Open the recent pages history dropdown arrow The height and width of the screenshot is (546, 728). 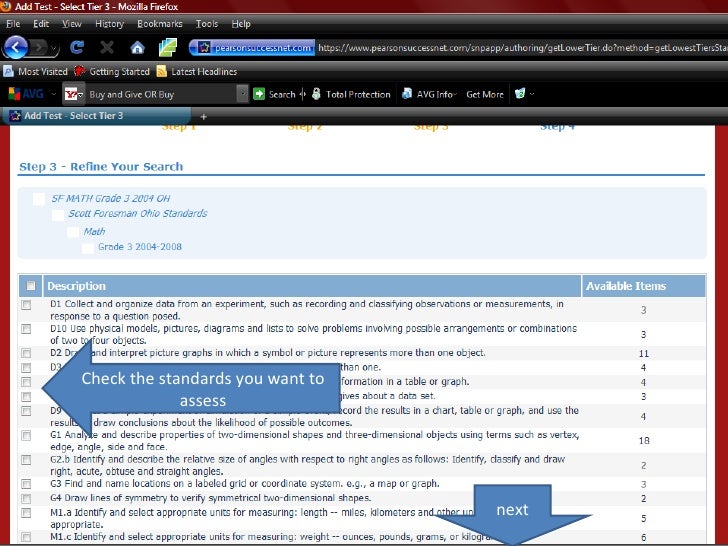54,48
